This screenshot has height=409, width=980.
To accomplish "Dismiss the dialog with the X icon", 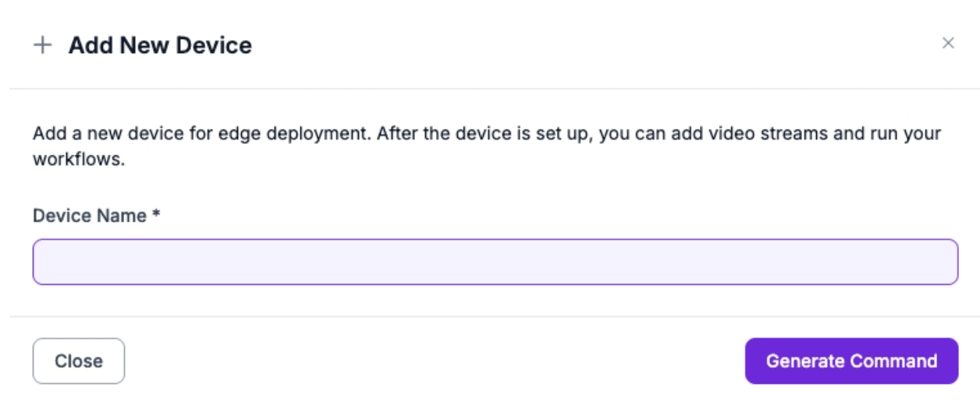I will [x=948, y=44].
